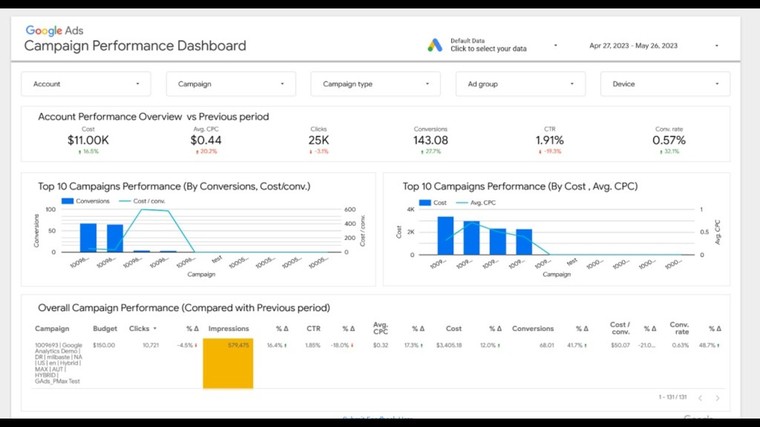Click the Google Ads logo in header
This screenshot has height=427, width=760.
(x=54, y=31)
